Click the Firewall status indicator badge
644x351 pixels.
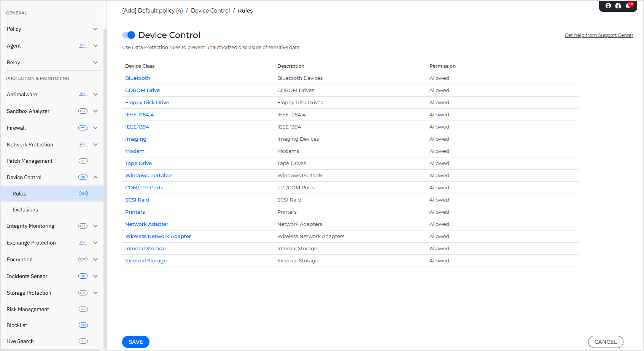point(83,128)
